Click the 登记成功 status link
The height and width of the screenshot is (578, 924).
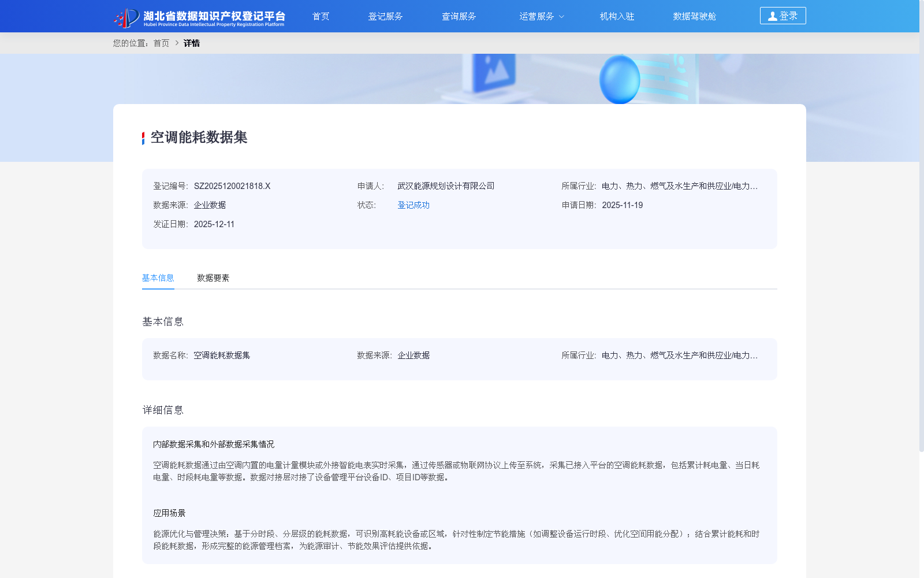click(x=413, y=205)
